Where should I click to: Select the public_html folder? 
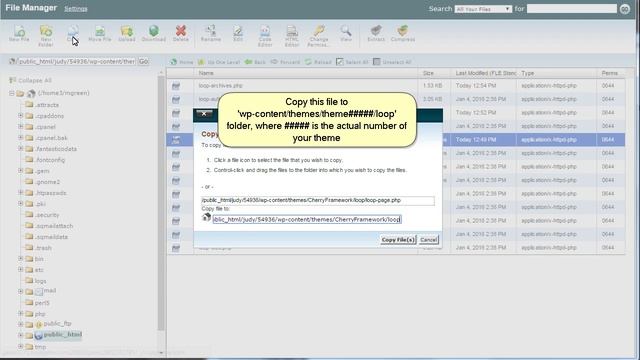[62, 335]
